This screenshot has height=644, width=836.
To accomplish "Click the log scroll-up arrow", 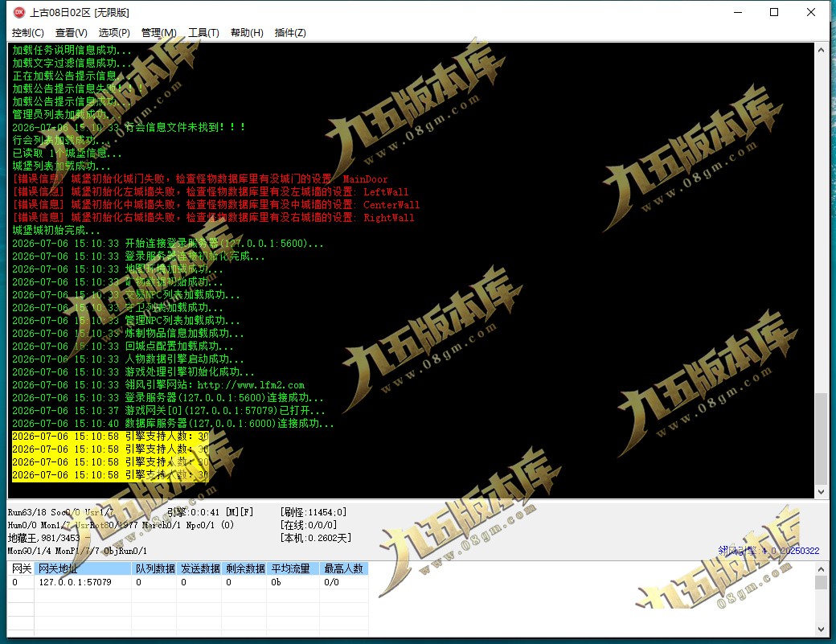I will tap(821, 50).
